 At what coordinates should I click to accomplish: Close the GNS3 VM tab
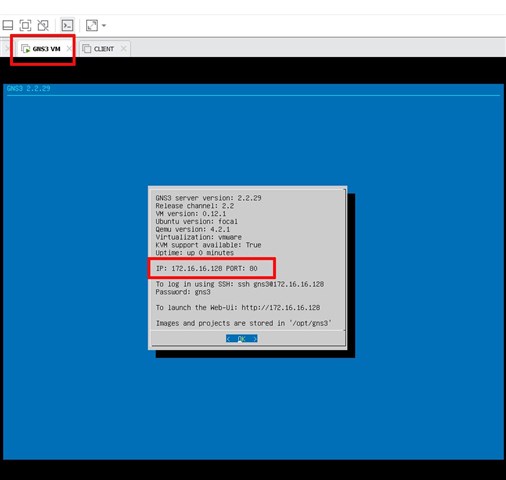click(x=69, y=49)
